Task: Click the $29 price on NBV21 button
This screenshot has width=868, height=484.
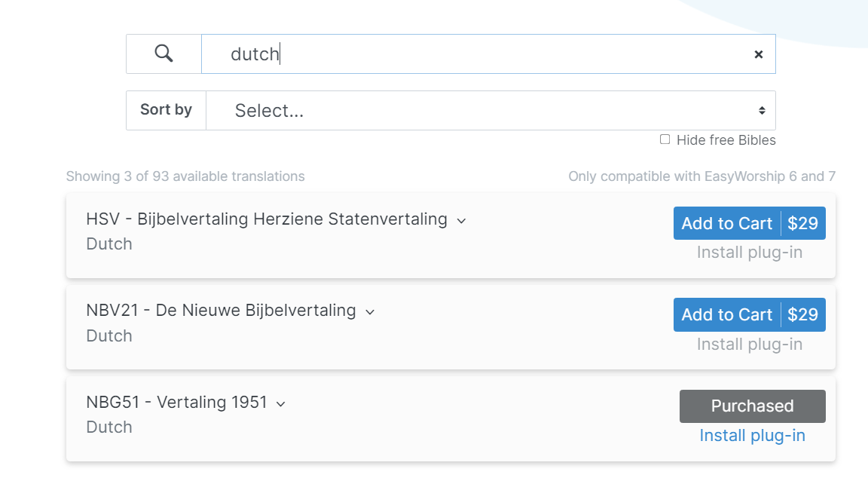Action: (x=802, y=314)
